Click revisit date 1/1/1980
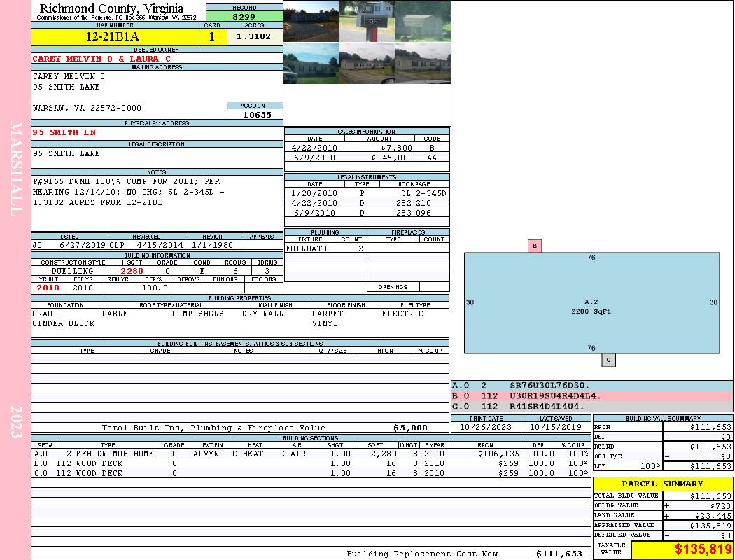 (212, 245)
